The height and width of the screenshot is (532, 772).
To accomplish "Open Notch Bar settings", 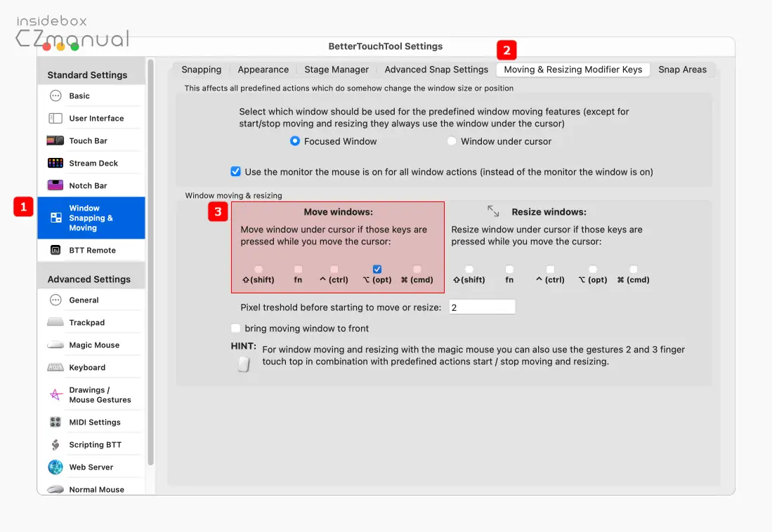I will tap(91, 185).
